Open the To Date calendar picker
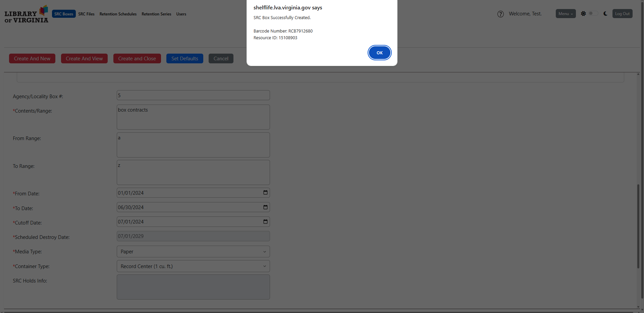Viewport: 644px width, 313px height. tap(265, 207)
